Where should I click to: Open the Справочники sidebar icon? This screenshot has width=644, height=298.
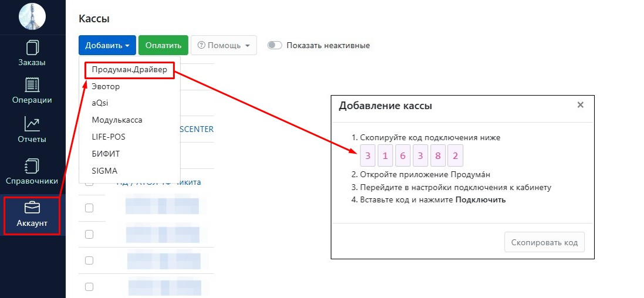click(x=32, y=166)
